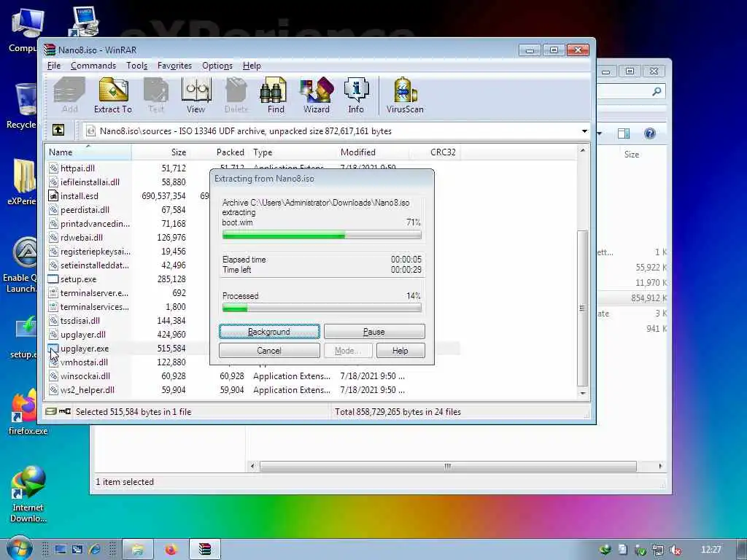Open the Help menu
Viewport: 747px width, 560px height.
252,66
